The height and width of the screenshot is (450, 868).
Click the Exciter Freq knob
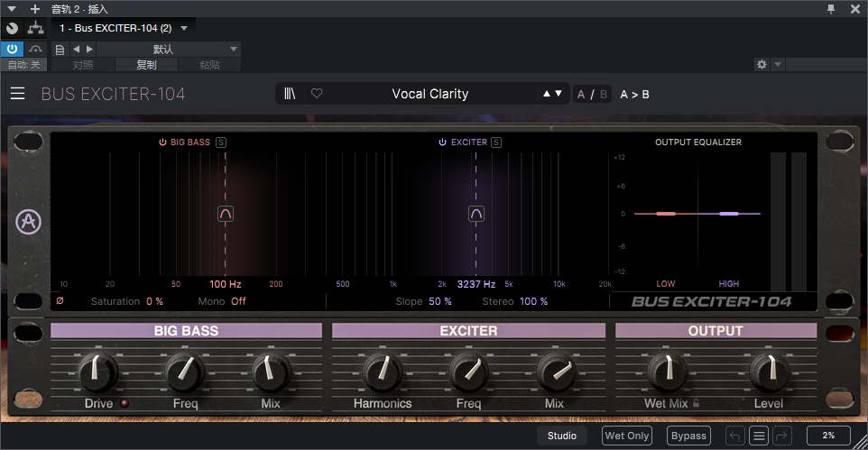click(469, 372)
